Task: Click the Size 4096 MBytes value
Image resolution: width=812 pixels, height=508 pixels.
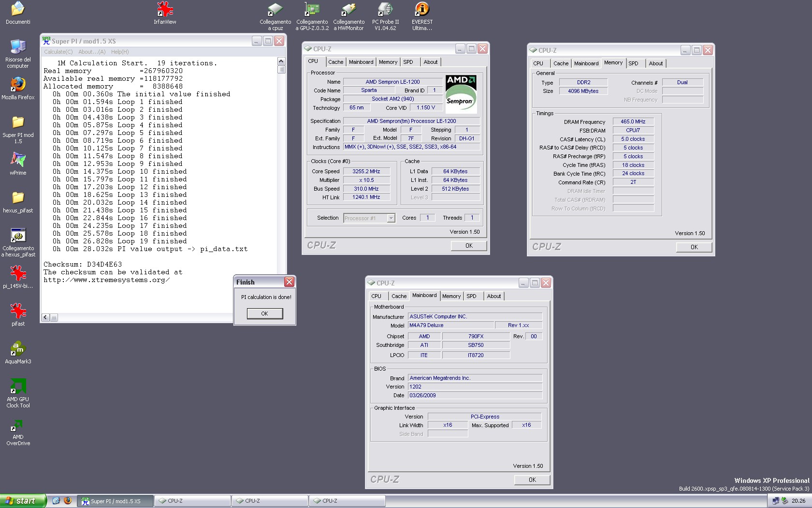Action: tap(583, 91)
